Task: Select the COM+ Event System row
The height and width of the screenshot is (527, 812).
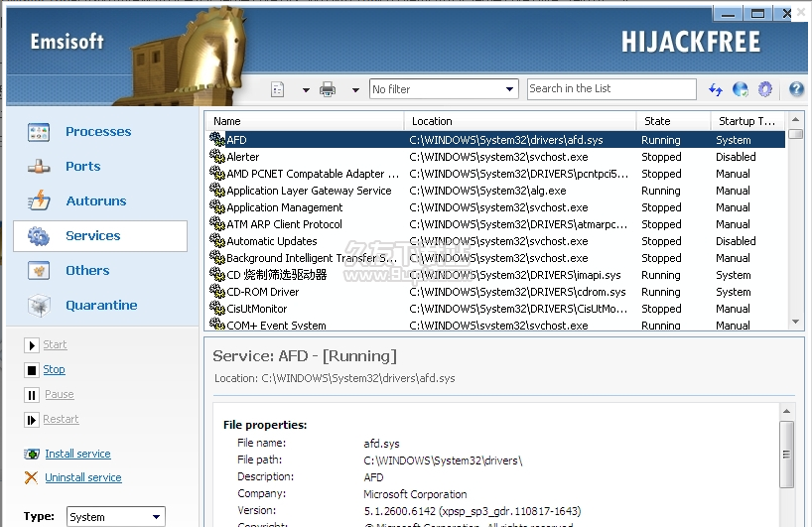Action: [x=495, y=325]
